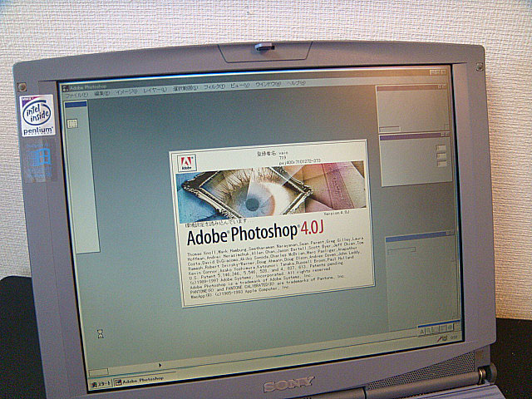Click the 'Adobe Photoshop 4.0J' title text
The width and height of the screenshot is (532, 399).
pos(254,234)
